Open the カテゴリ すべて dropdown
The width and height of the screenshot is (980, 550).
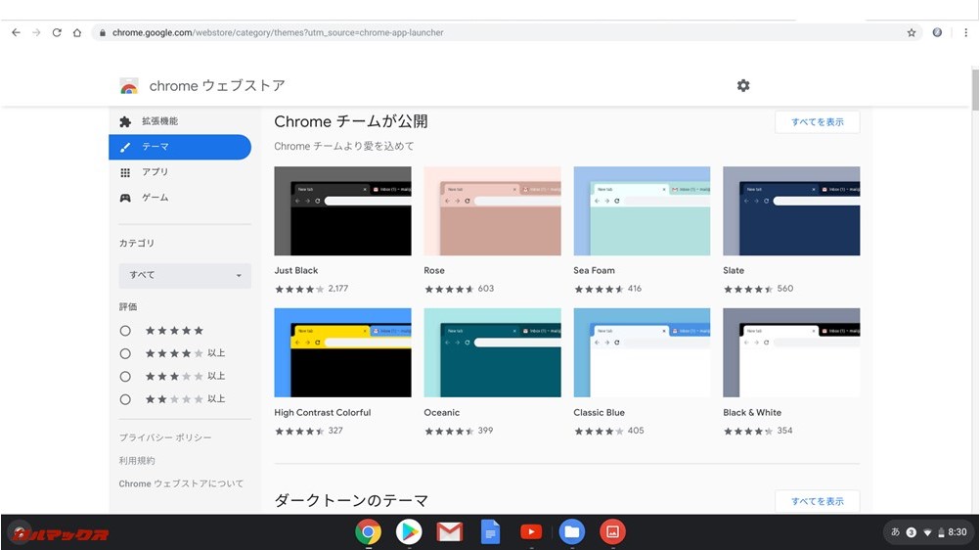[x=185, y=275]
